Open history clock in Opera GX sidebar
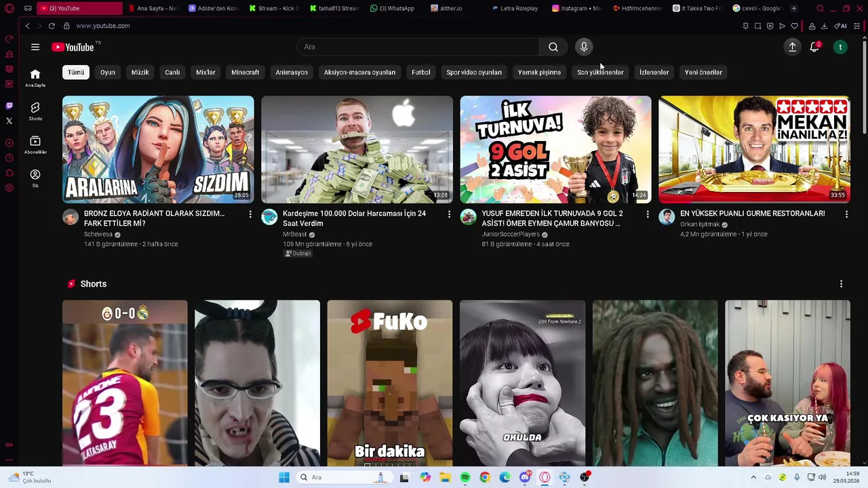The height and width of the screenshot is (488, 868). point(9,158)
